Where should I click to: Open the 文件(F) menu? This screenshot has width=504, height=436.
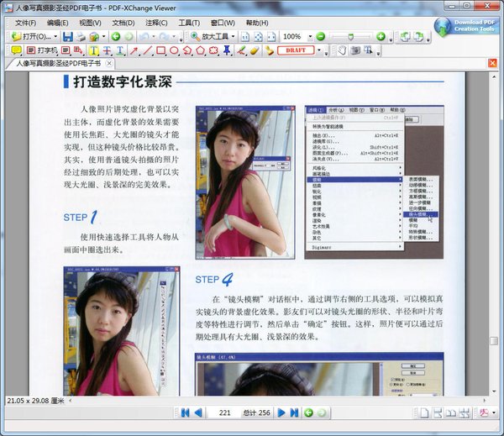point(26,23)
